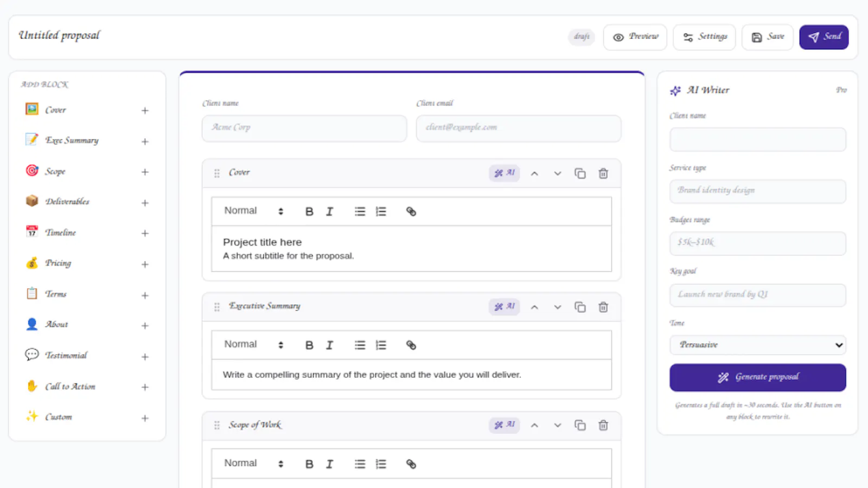
Task: Click plus next to Exec Summary
Action: (x=145, y=142)
